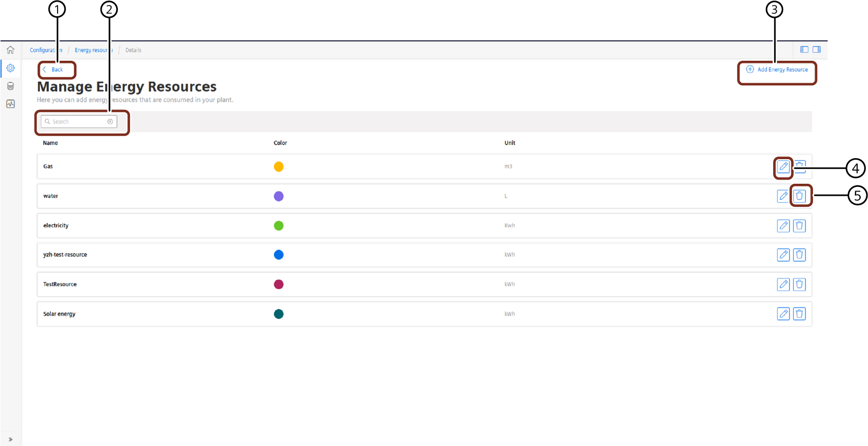Toggle the right panel layout icon
This screenshot has height=446, width=868.
[x=817, y=50]
